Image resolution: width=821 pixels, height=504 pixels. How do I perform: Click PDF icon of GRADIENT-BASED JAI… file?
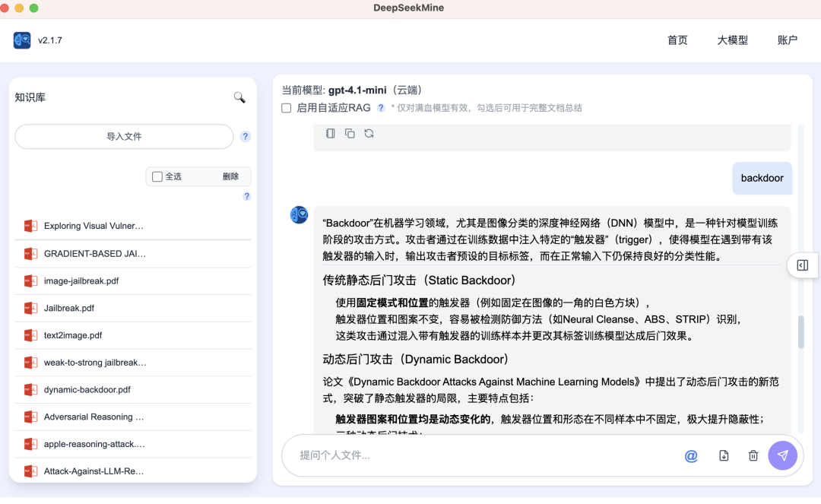click(x=30, y=254)
